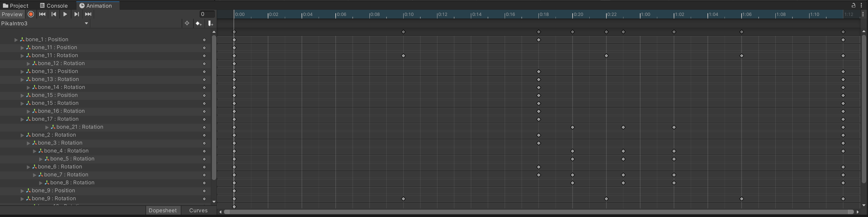868x217 pixels.
Task: Switch to the Project tab
Action: (x=16, y=6)
